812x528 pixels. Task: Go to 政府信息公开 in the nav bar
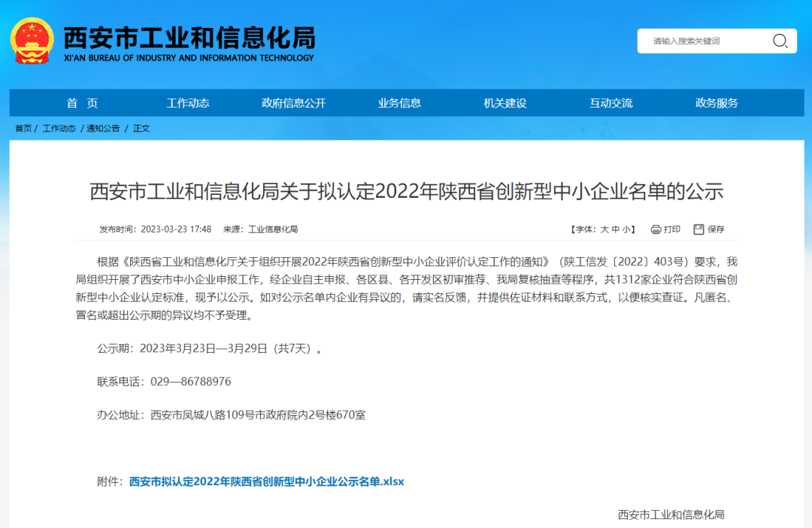click(x=294, y=103)
